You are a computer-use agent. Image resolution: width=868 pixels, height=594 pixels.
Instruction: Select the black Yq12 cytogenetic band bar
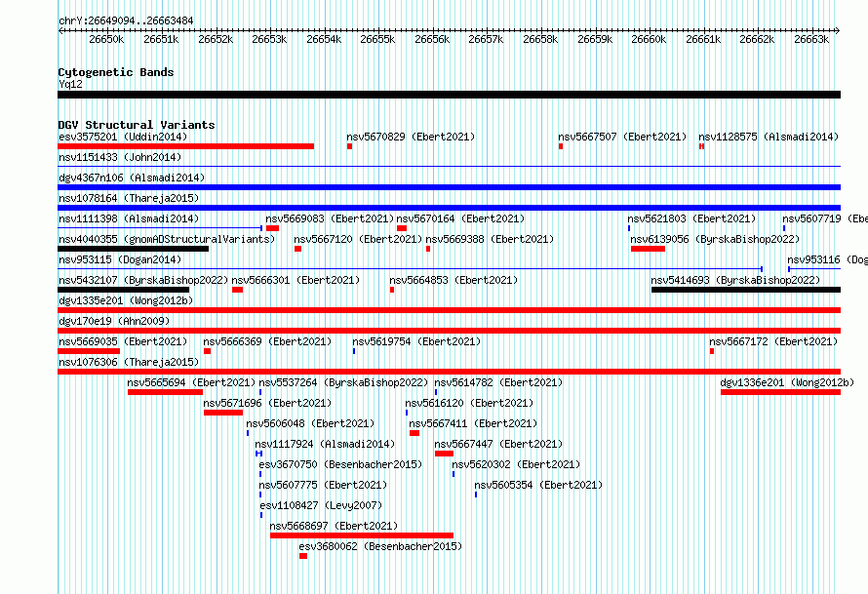tap(449, 95)
